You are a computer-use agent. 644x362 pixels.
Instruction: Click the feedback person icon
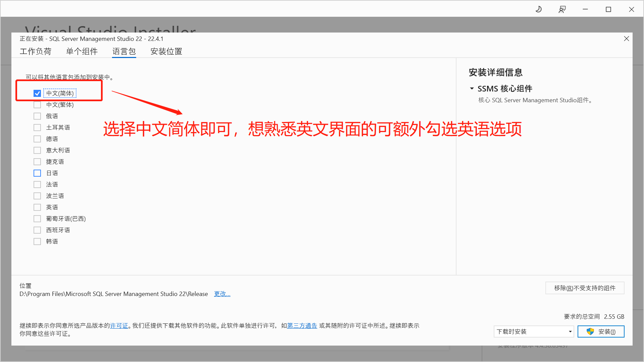(562, 9)
